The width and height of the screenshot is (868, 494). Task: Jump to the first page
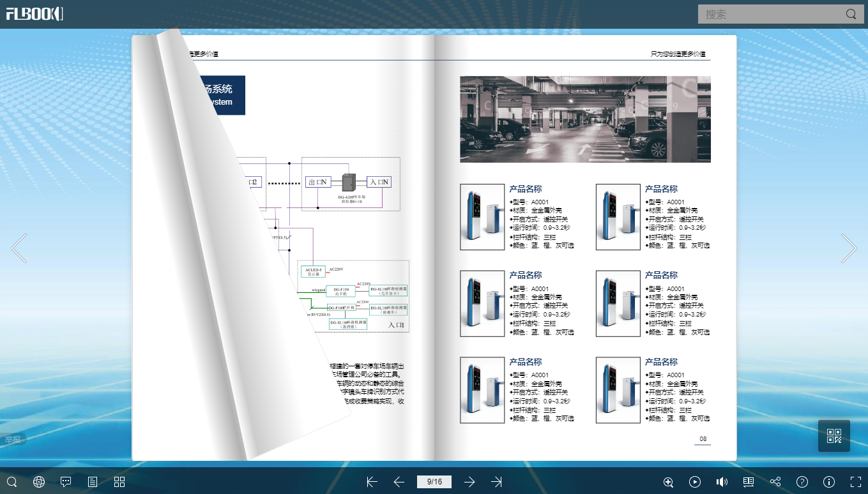coord(372,482)
